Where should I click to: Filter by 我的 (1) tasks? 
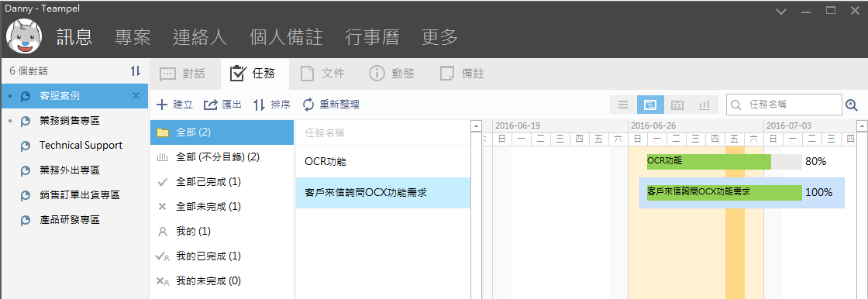click(222, 232)
